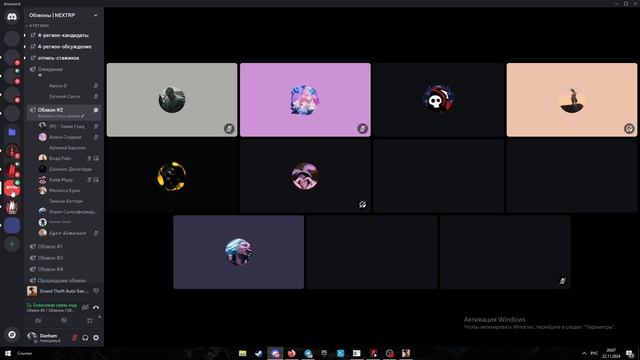Select the purple anime avatar participant tile
Viewport: 640px width, 360px height.
(305, 100)
